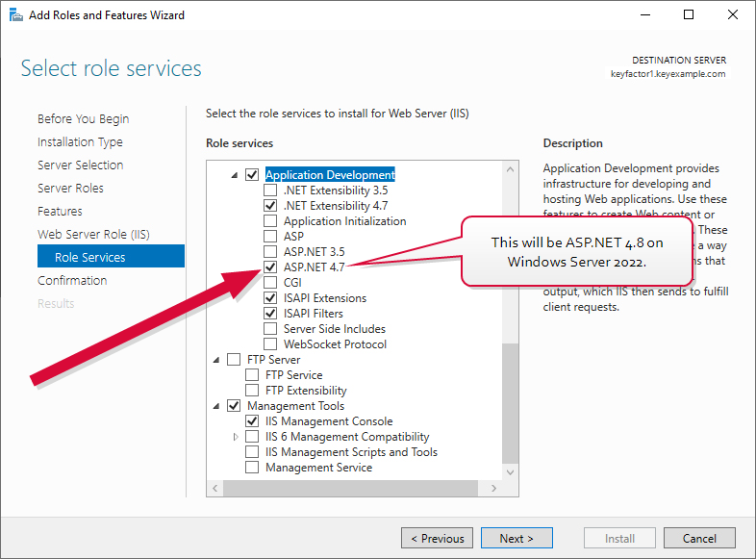Collapse the Management Tools tree node

216,406
